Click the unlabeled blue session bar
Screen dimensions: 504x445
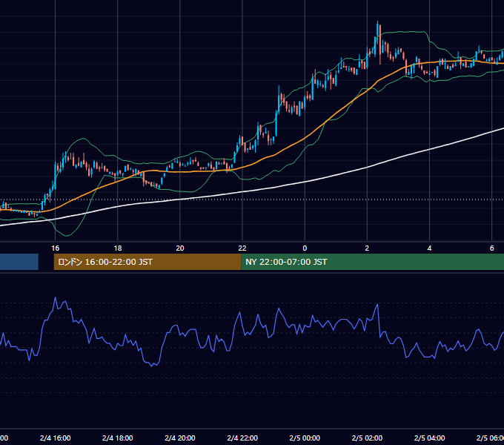[x=19, y=262]
